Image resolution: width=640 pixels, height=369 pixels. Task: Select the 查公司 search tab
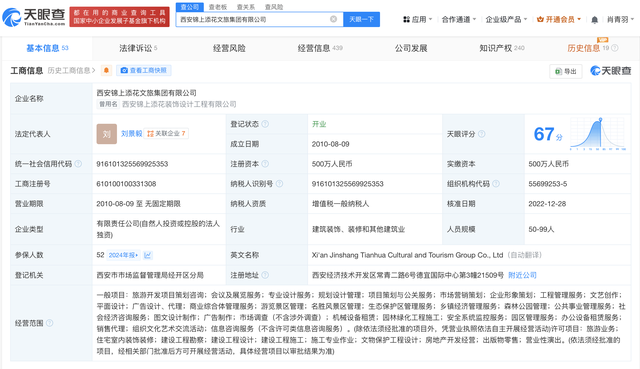tap(190, 7)
